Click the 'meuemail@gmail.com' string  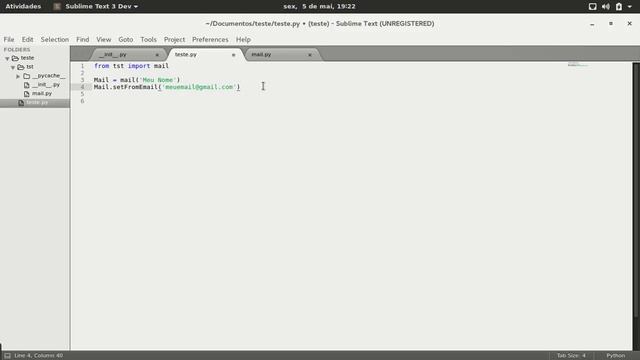coord(199,87)
